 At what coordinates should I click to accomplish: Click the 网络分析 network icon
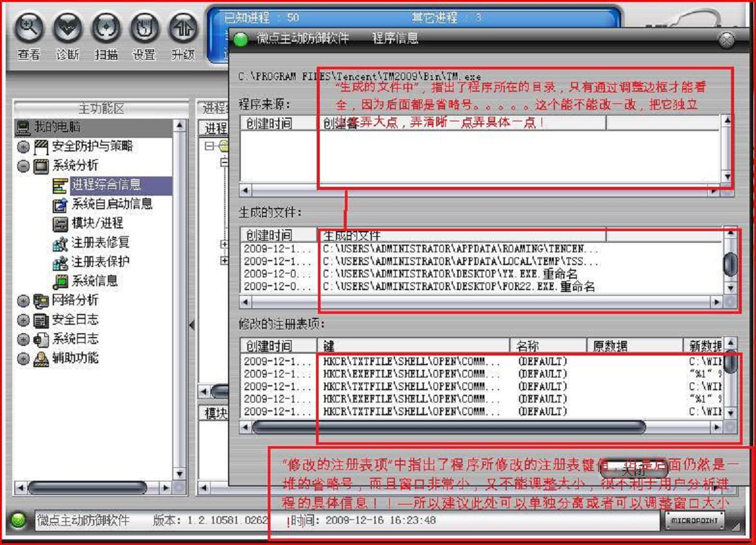[42, 301]
